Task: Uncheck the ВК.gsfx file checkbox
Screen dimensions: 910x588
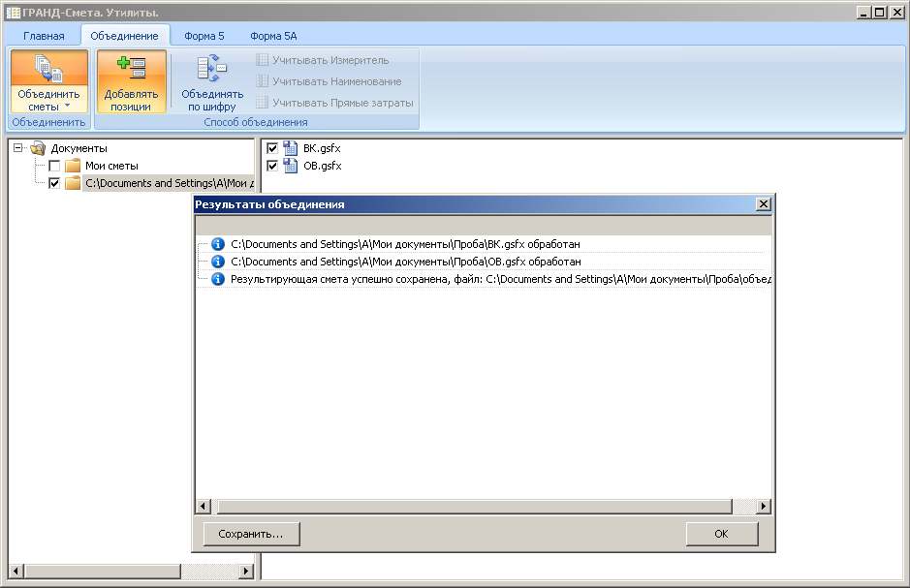Action: (x=272, y=148)
